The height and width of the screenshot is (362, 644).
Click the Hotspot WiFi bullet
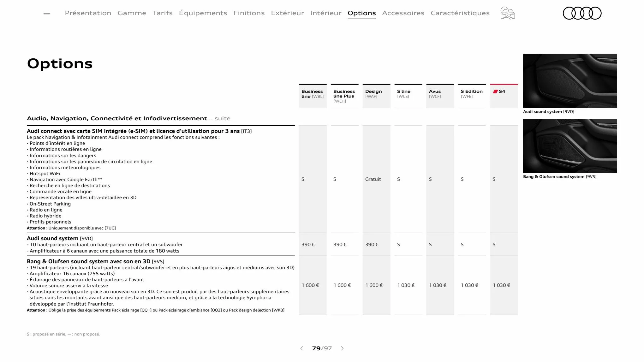[44, 174]
